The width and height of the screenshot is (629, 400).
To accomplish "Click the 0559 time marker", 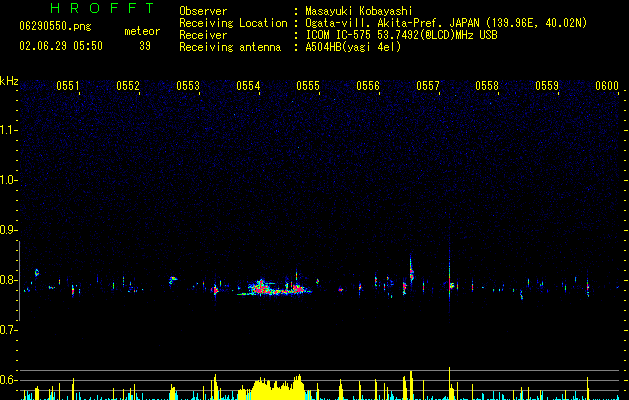I will pyautogui.click(x=547, y=86).
